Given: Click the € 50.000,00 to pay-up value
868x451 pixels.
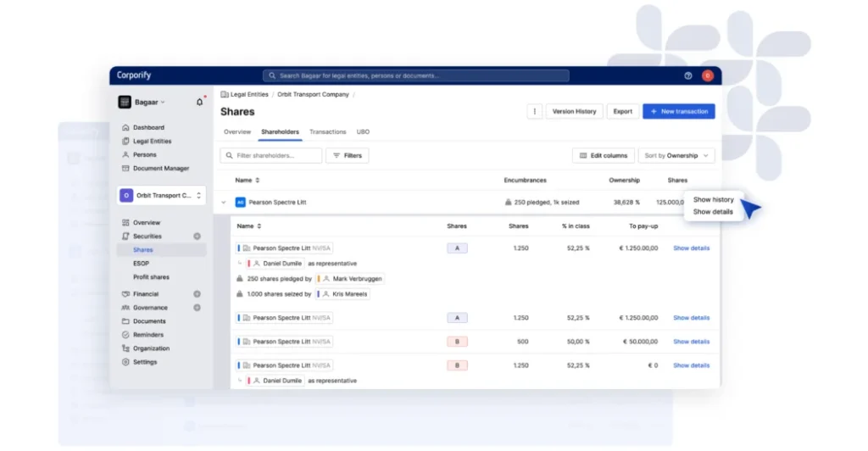Looking at the screenshot, I should tap(640, 342).
